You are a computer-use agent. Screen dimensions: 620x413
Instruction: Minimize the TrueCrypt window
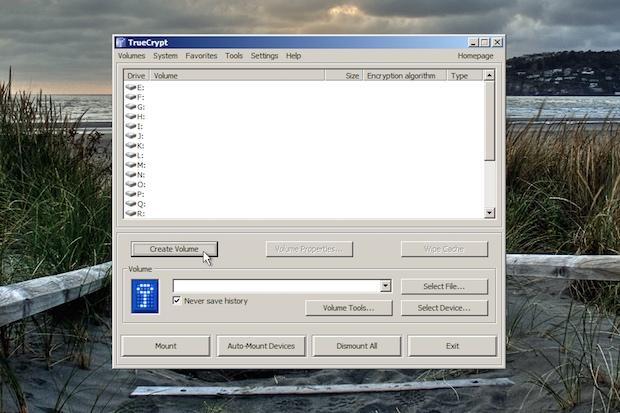click(473, 42)
